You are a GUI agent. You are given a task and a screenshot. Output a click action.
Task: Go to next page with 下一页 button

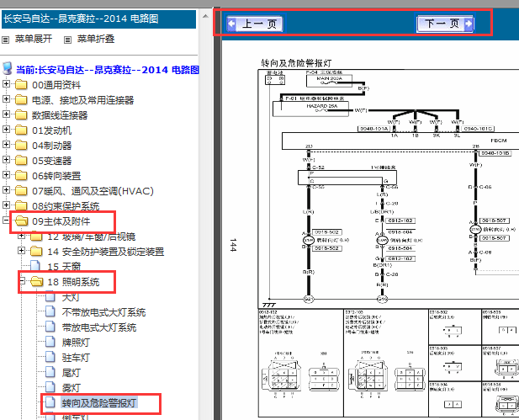click(445, 24)
